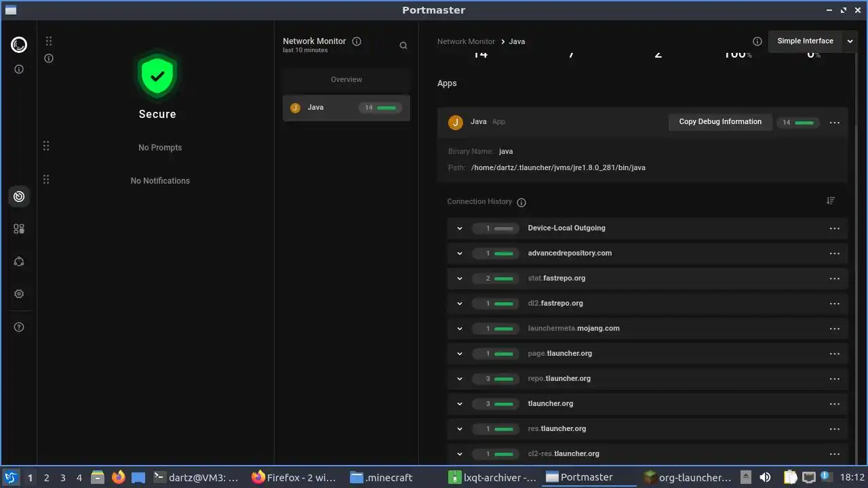Expand the launchermeta.mojang.com row

click(x=459, y=329)
